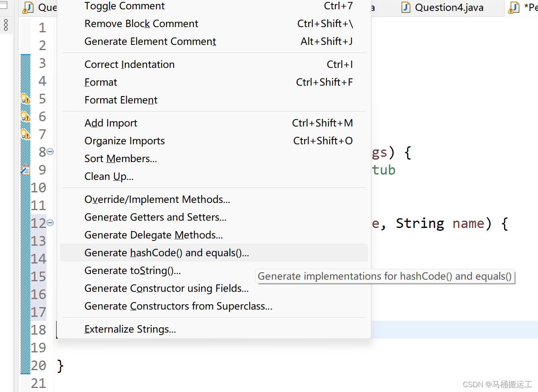Image resolution: width=538 pixels, height=392 pixels.
Task: Click the warning bulb marker on line 6
Action: [25, 116]
